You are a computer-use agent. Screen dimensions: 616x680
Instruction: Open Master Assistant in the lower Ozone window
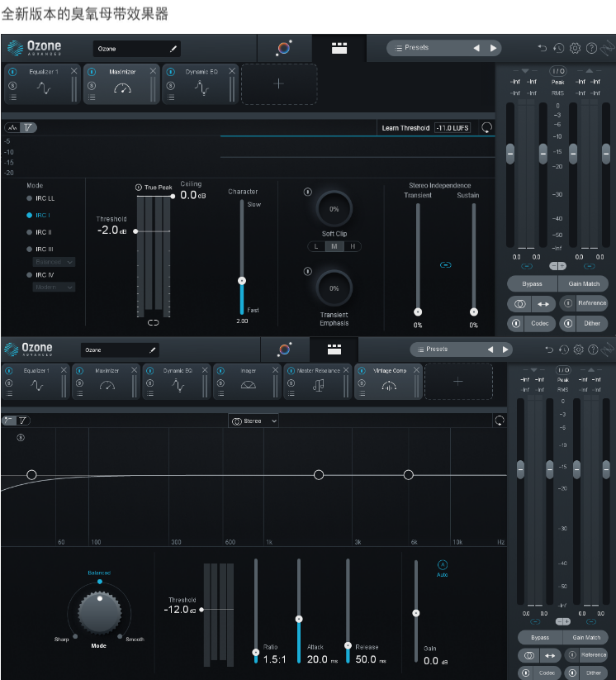pyautogui.click(x=285, y=350)
